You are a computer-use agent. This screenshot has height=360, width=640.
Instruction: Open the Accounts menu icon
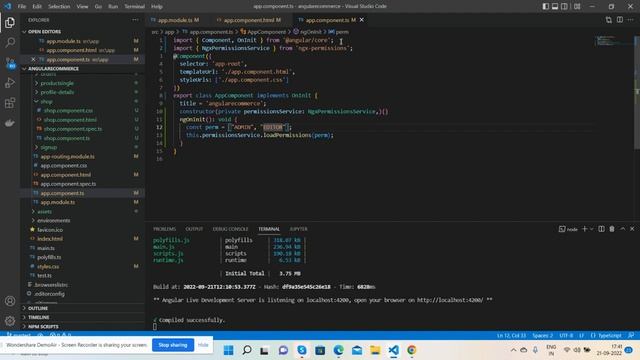coord(10,301)
